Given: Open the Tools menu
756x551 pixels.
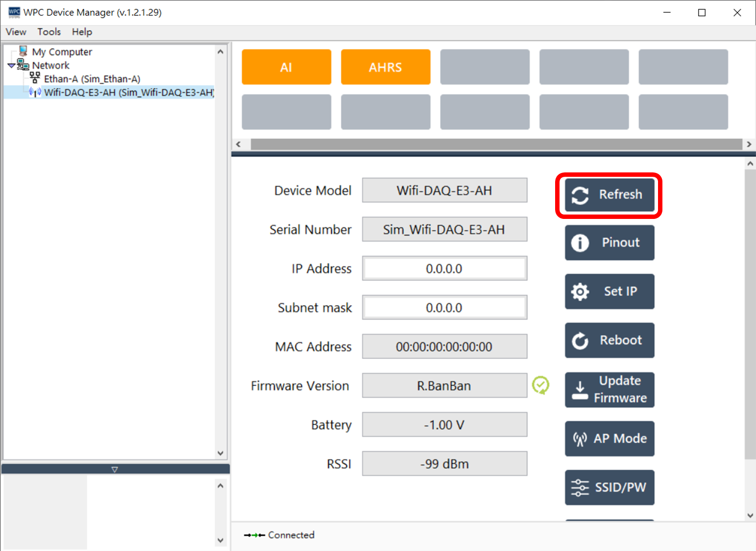Looking at the screenshot, I should tap(49, 32).
